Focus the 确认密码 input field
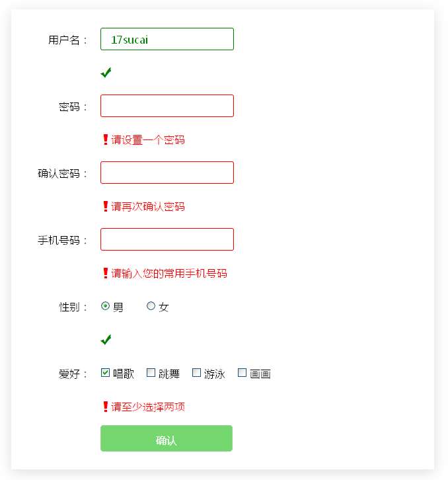The width and height of the screenshot is (448, 480). point(167,173)
